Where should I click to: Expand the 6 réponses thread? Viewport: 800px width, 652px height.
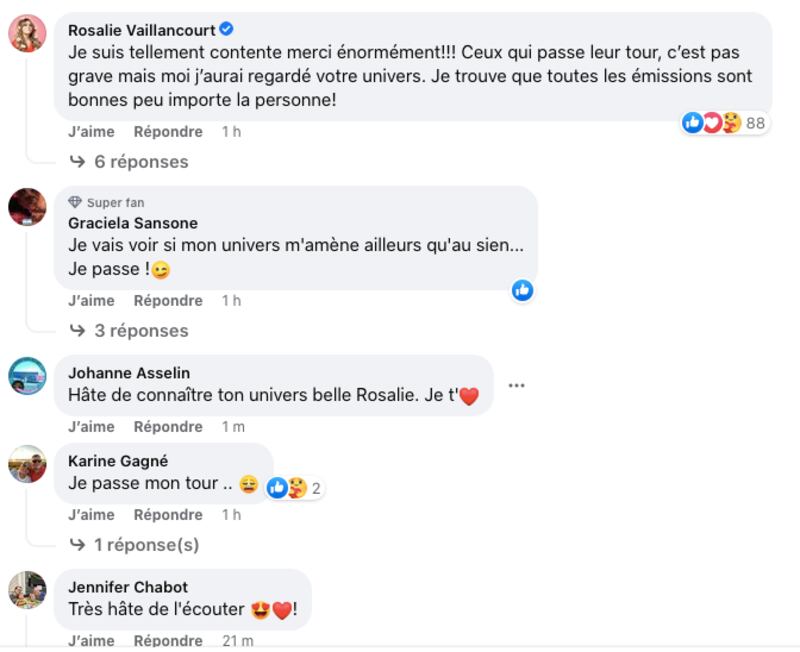tap(140, 161)
